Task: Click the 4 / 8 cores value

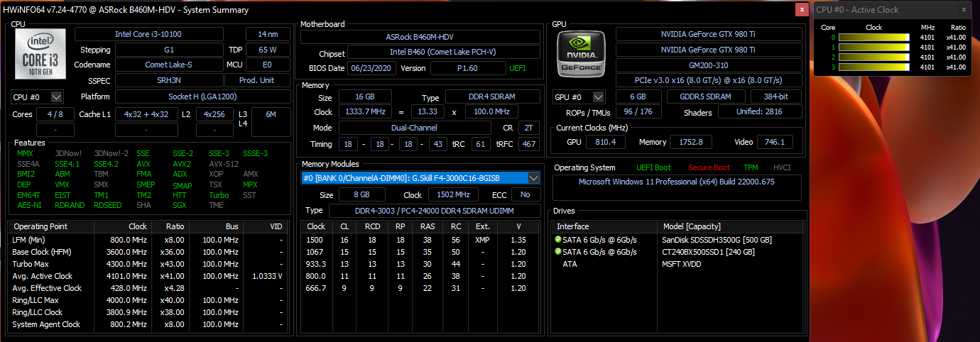Action: point(55,114)
